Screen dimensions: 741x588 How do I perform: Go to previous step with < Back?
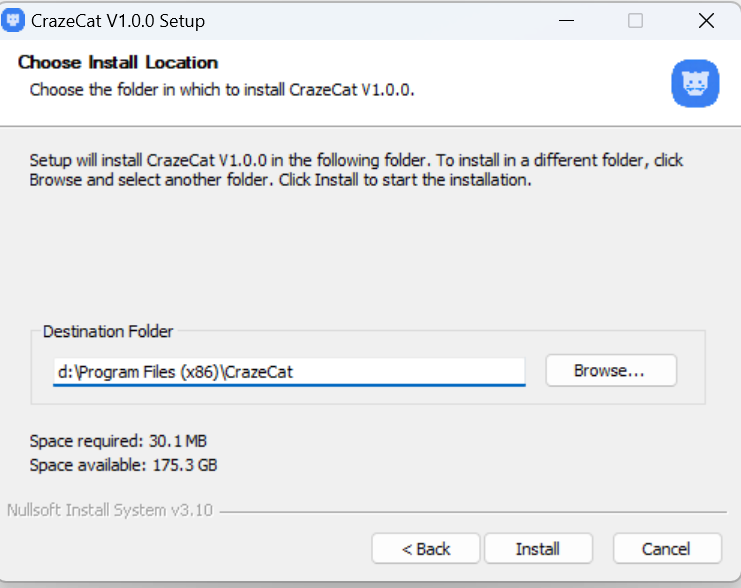[426, 549]
